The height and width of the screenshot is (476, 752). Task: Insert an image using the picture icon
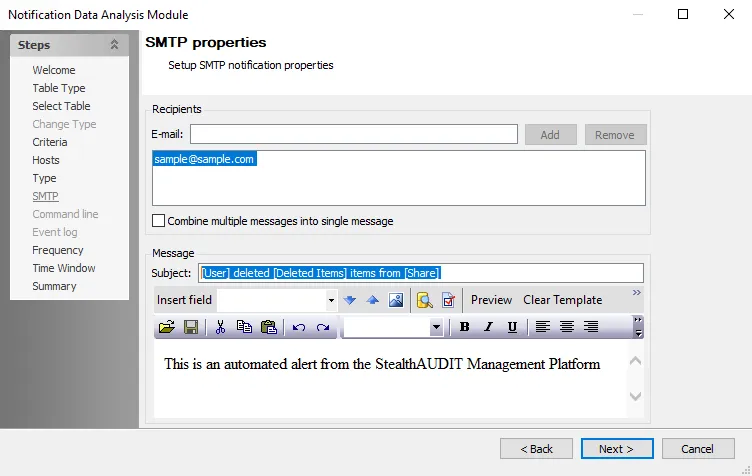click(x=396, y=300)
